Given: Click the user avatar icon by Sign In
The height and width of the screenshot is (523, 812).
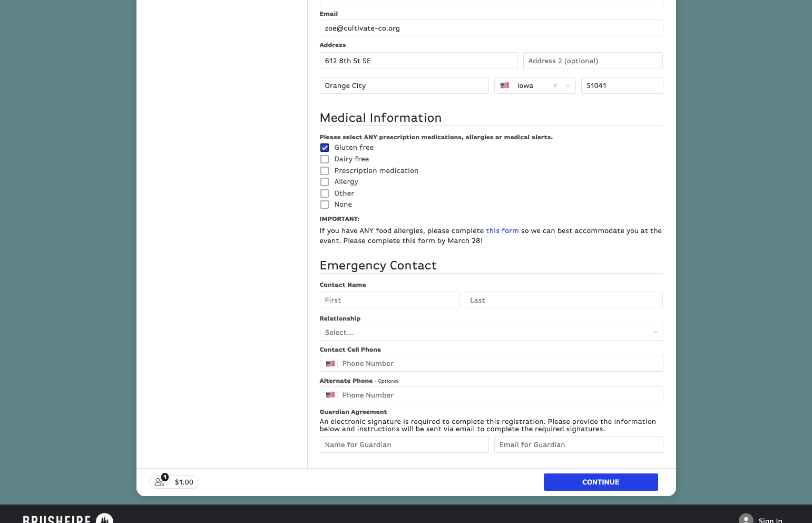Looking at the screenshot, I should pyautogui.click(x=746, y=519).
